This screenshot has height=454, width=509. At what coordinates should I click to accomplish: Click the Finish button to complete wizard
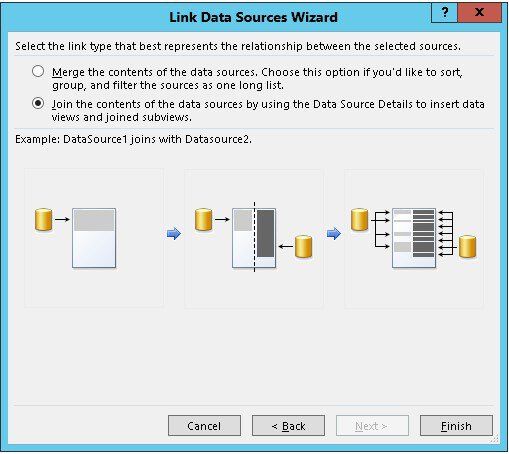click(456, 426)
